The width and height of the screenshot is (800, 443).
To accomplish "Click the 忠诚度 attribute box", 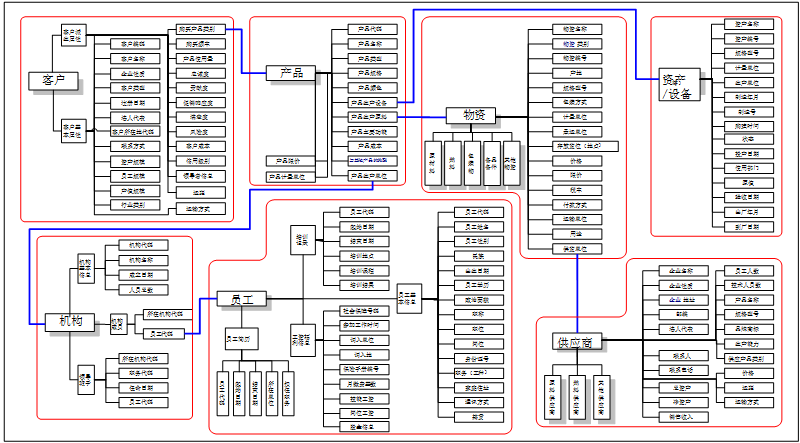I will click(x=201, y=73).
